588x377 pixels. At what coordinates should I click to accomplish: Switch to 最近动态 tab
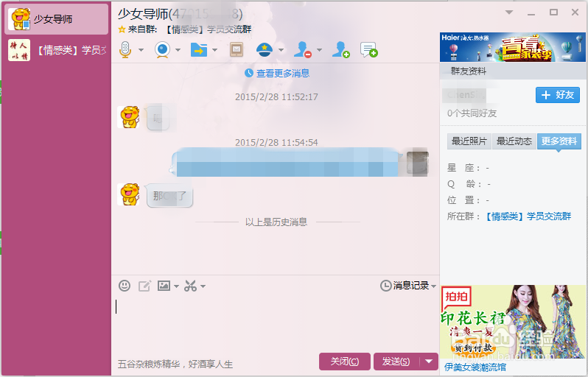pyautogui.click(x=514, y=141)
